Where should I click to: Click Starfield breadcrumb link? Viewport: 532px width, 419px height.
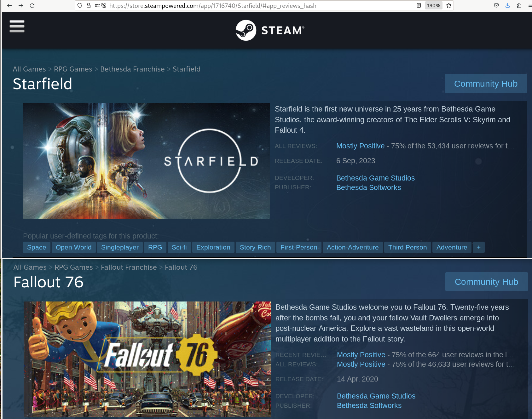(x=187, y=69)
